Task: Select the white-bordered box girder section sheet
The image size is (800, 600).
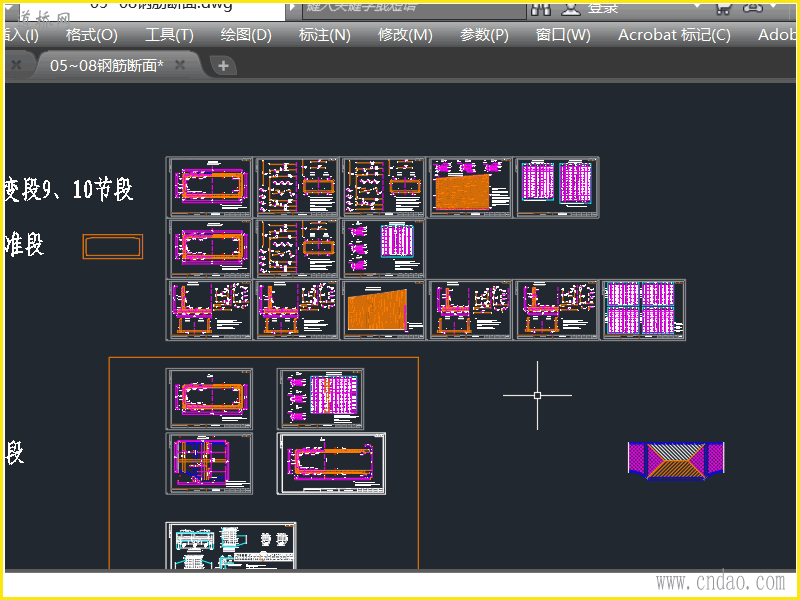Action: [331, 463]
